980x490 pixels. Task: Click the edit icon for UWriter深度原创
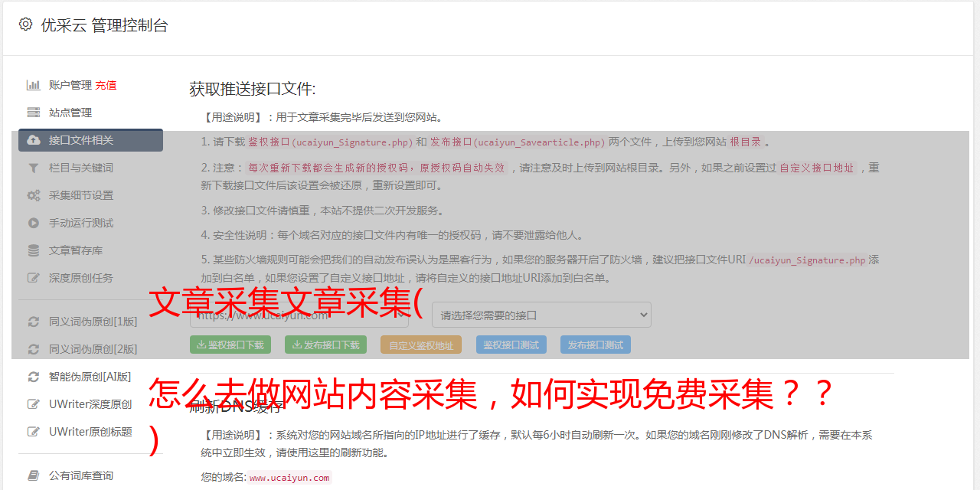[34, 404]
